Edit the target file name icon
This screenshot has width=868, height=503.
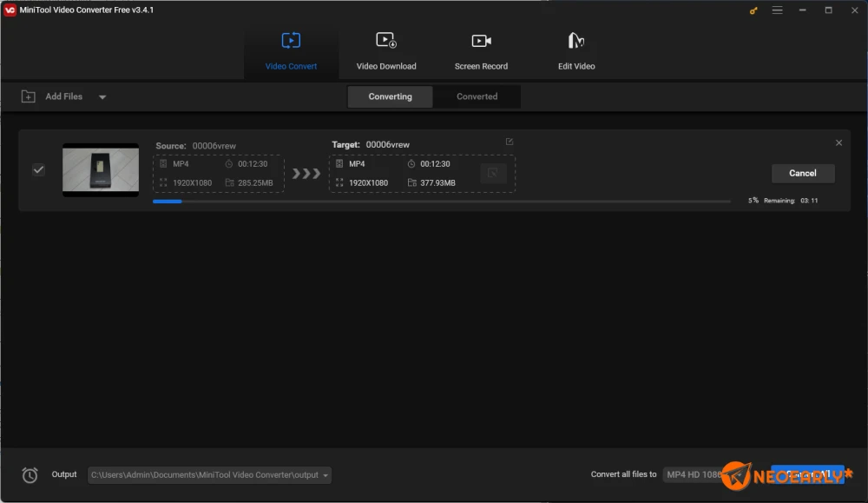510,142
